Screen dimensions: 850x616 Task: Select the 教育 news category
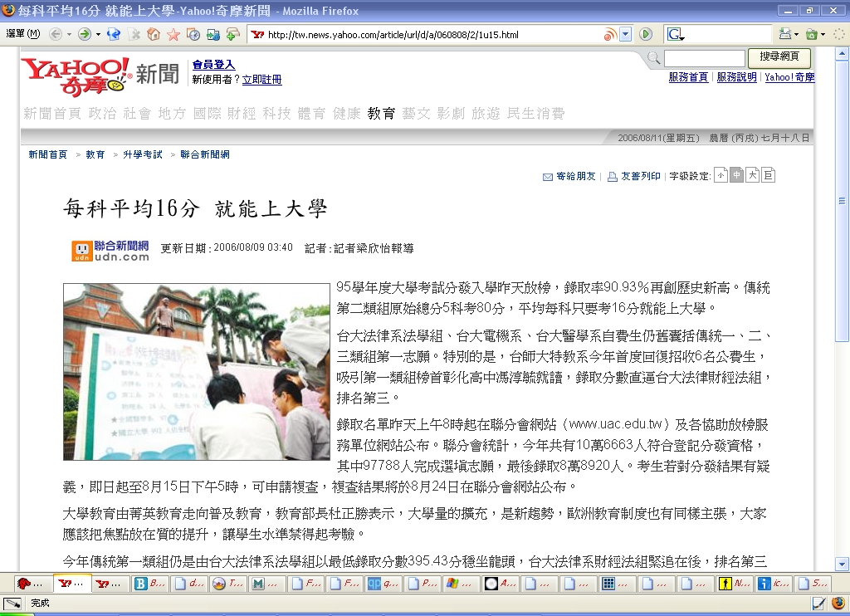coord(382,114)
